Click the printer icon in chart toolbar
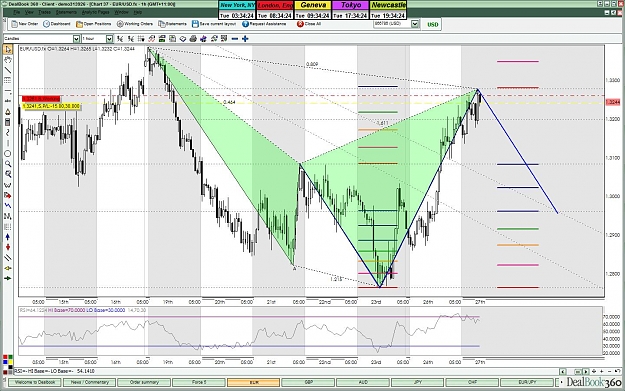Image resolution: width=625 pixels, height=391 pixels. pos(193,39)
